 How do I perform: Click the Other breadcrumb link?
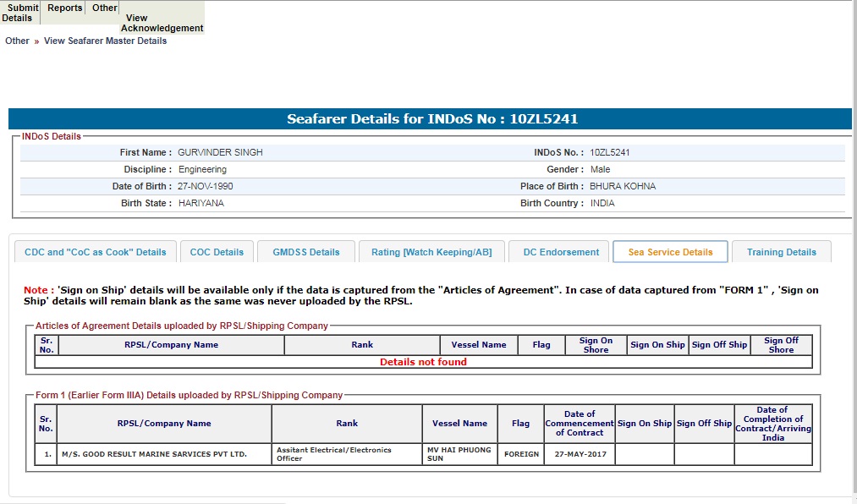(x=17, y=41)
